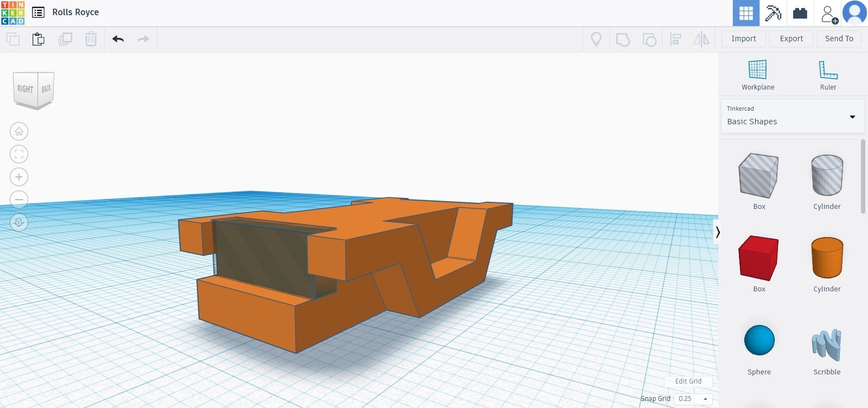Screen dimensions: 868x408
Task: Open the Basic Shapes library dropdown
Action: [x=793, y=116]
